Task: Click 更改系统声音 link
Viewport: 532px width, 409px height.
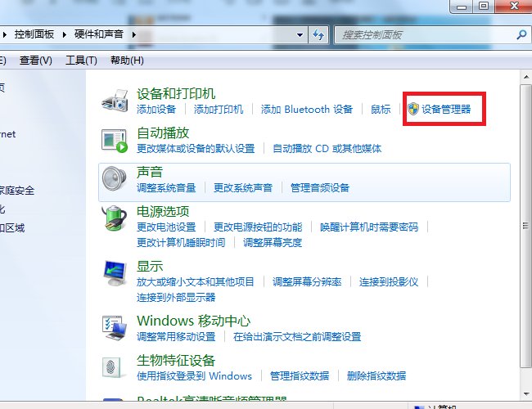Action: click(243, 187)
